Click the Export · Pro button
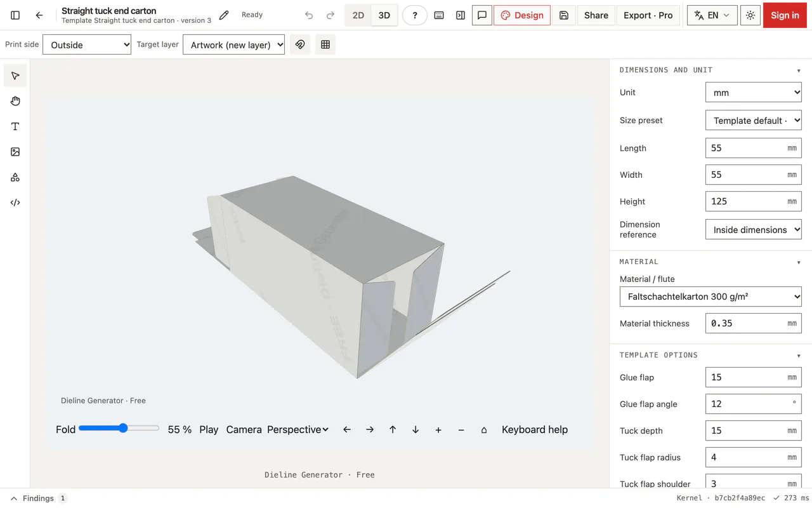 coord(648,15)
